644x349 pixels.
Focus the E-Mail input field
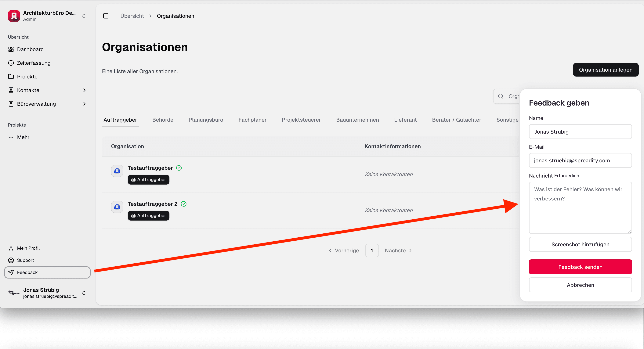[x=580, y=160]
